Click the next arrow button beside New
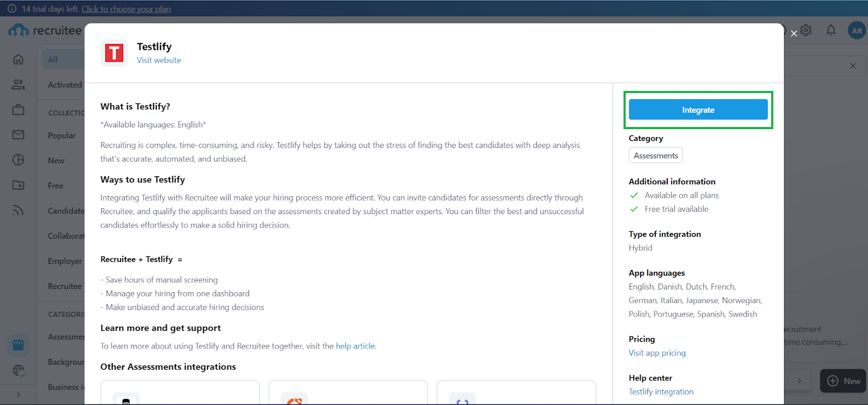Screen dimensions: 868x405 [x=799, y=381]
